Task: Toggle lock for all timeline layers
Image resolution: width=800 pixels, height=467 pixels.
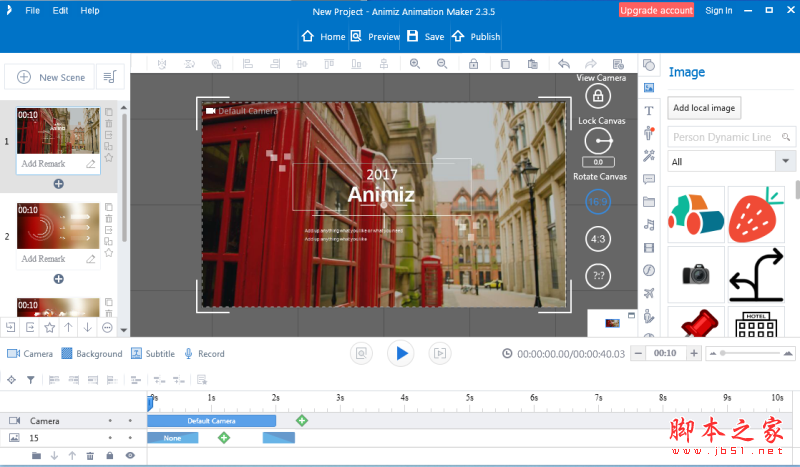Action: tap(109, 455)
